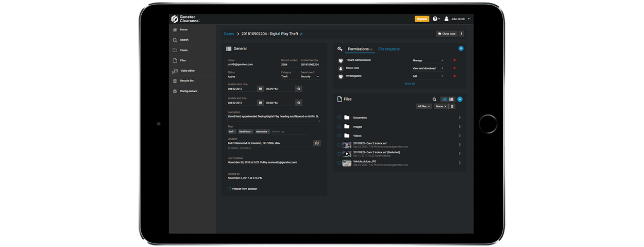
Task: Click the clock icon for incident end time
Action: tap(298, 103)
